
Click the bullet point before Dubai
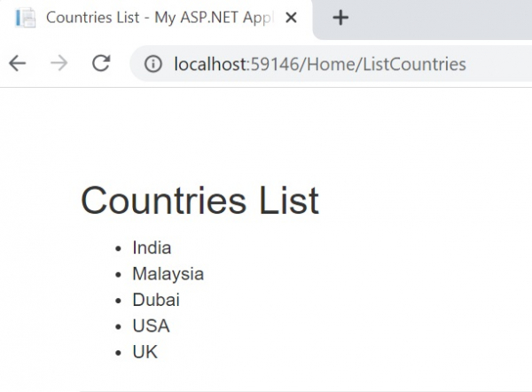[x=118, y=301]
